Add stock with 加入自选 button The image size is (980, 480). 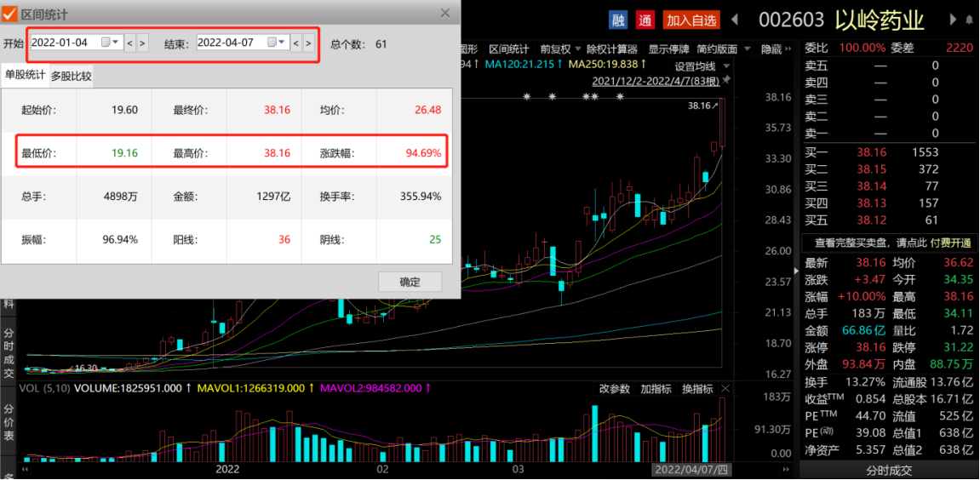tap(692, 20)
